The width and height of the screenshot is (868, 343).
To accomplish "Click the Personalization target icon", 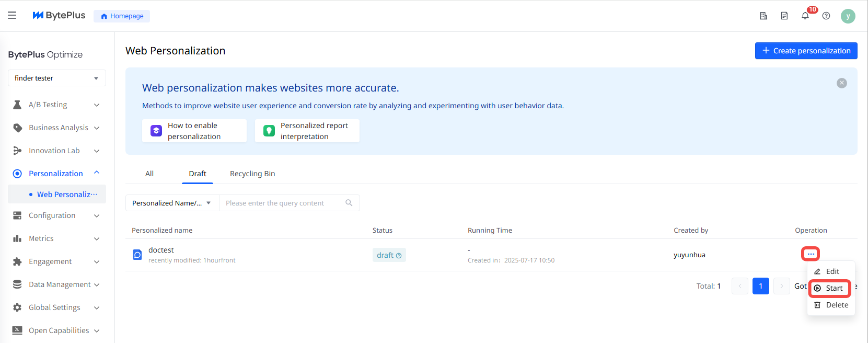I will tap(17, 174).
